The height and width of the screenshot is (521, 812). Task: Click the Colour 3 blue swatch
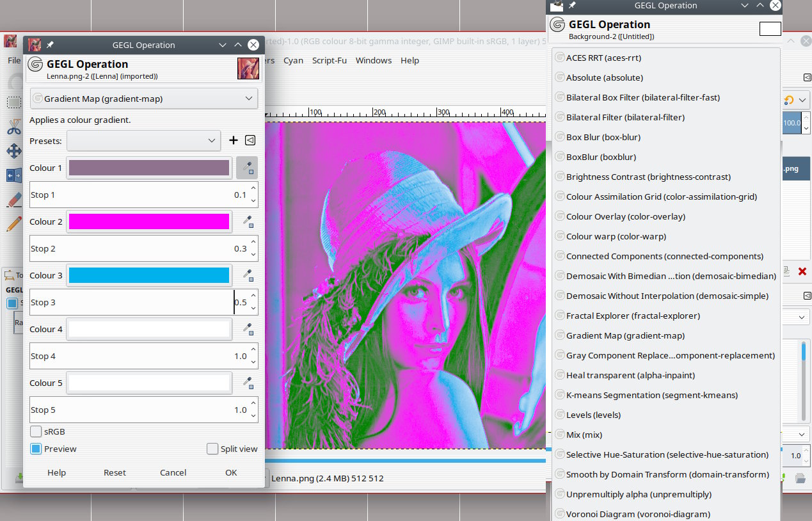[149, 275]
